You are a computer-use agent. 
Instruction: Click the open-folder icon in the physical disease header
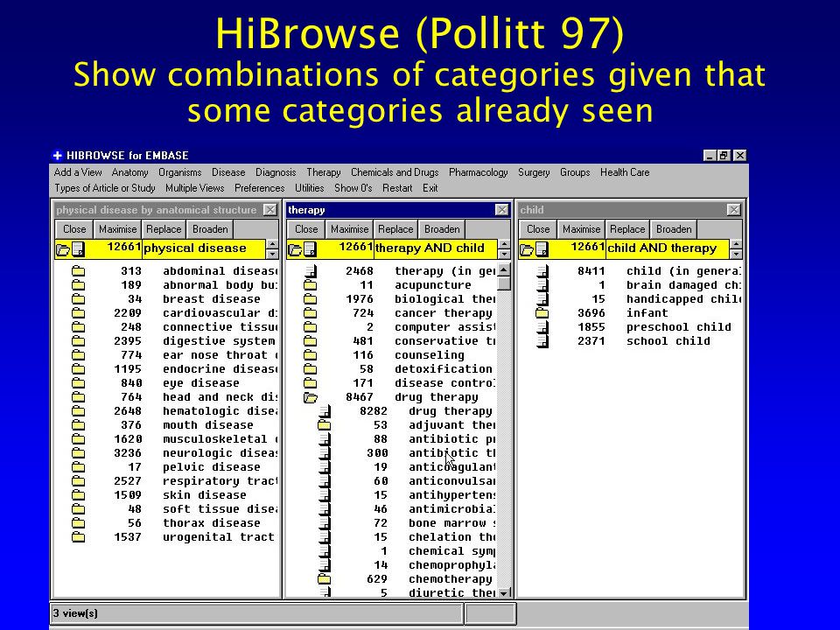[x=63, y=249]
